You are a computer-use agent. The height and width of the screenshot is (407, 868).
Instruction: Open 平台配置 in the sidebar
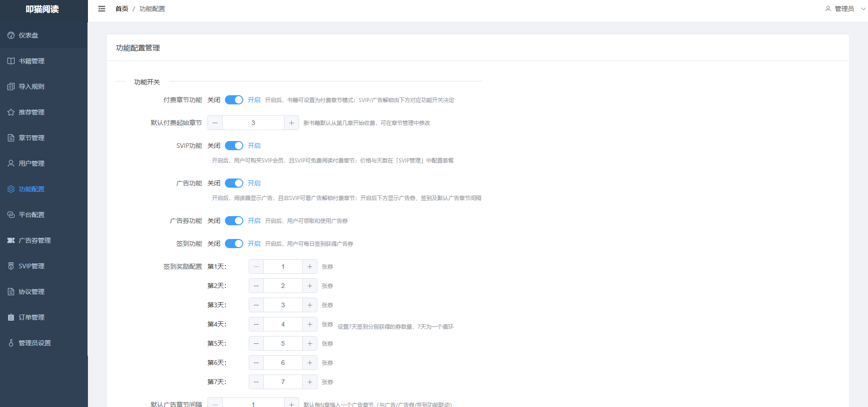(32, 215)
